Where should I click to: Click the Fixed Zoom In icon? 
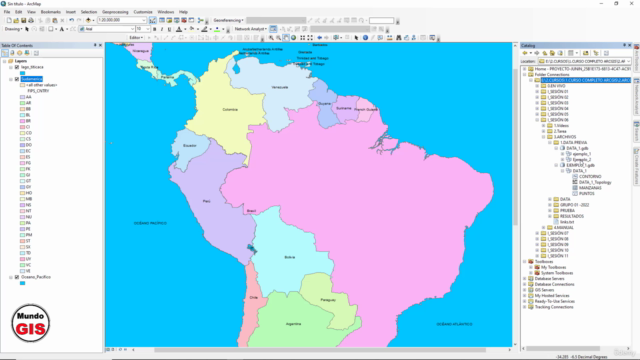[x=302, y=38]
